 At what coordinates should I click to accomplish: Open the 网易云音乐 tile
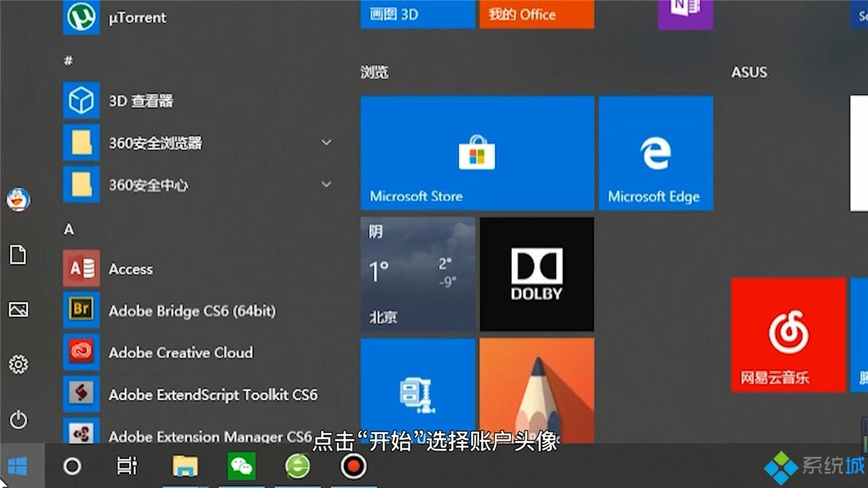789,335
